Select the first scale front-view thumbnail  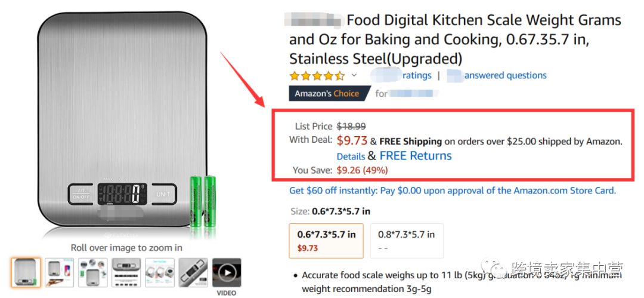pos(26,272)
